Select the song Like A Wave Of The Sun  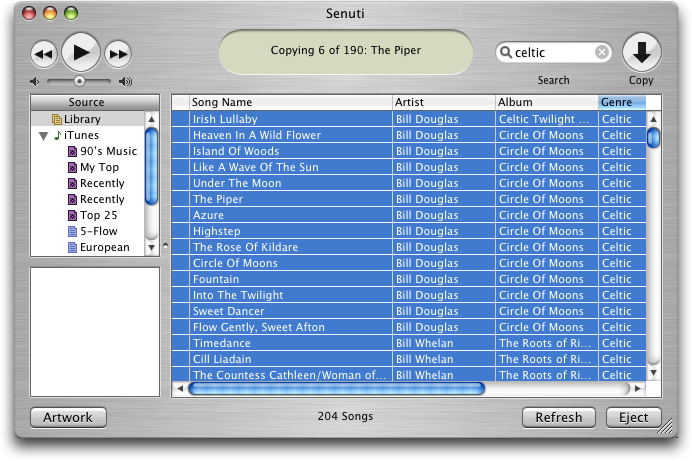[256, 167]
